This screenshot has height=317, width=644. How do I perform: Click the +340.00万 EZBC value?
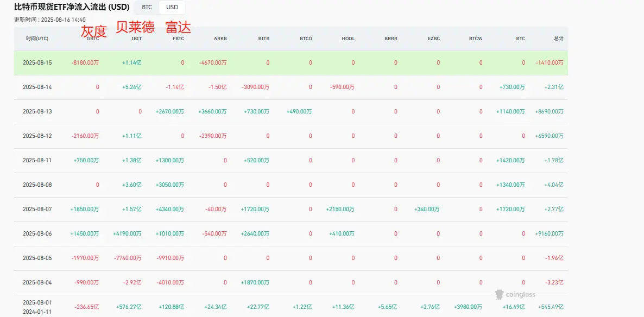pyautogui.click(x=427, y=210)
